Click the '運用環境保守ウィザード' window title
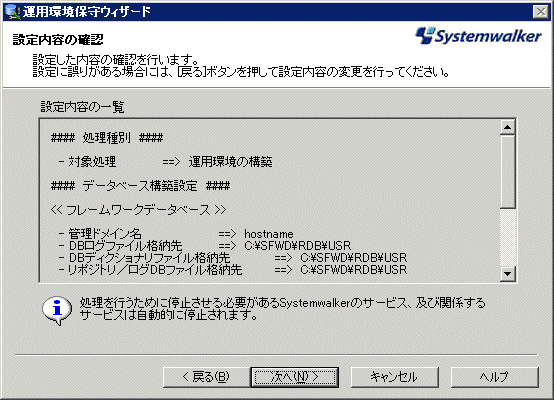The width and height of the screenshot is (554, 400). [87, 12]
